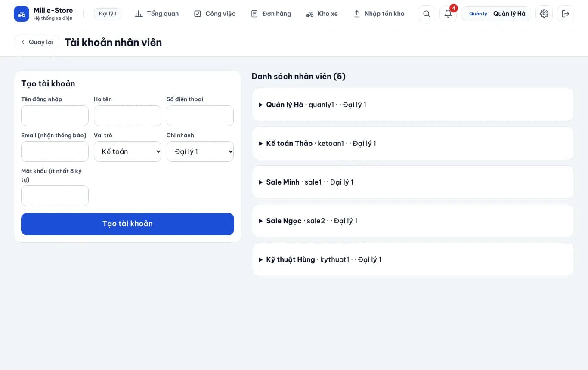Expand the Sale Minh employee row
Viewport: 588px width, 370px height.
pyautogui.click(x=413, y=182)
